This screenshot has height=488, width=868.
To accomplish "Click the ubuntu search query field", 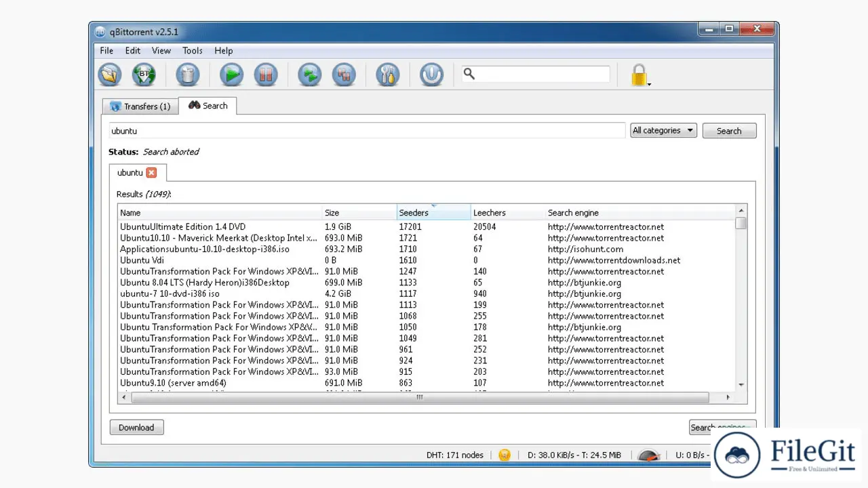I will tap(367, 130).
